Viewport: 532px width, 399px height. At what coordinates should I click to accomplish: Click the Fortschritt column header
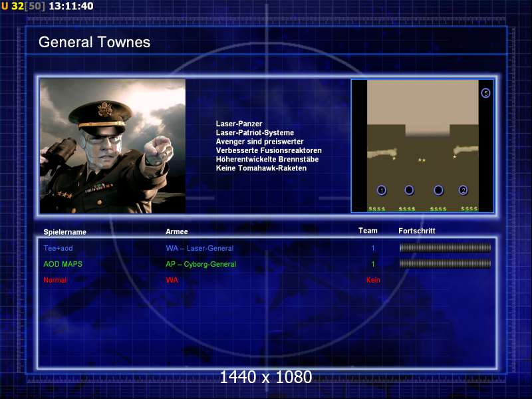point(417,231)
